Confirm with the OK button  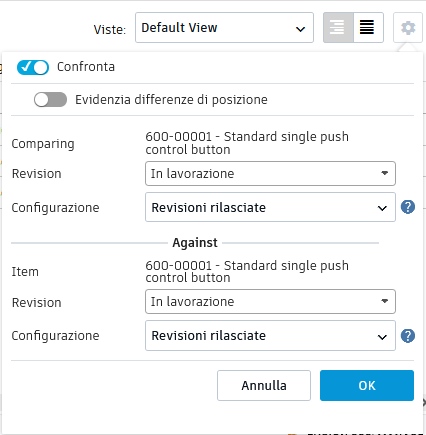pyautogui.click(x=367, y=386)
